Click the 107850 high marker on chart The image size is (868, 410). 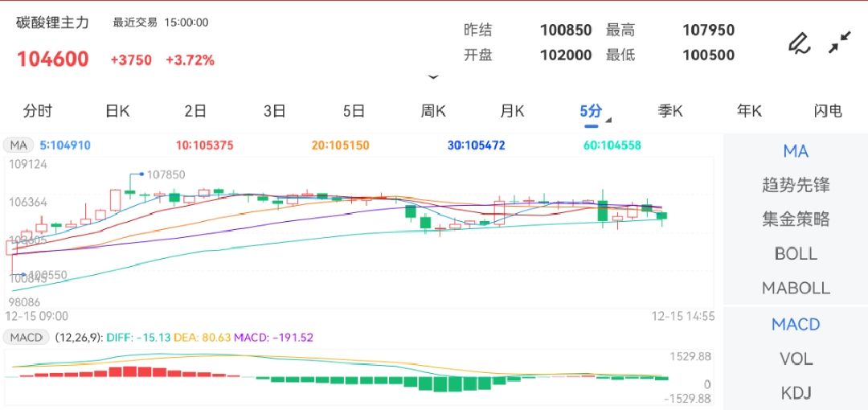coord(166,175)
